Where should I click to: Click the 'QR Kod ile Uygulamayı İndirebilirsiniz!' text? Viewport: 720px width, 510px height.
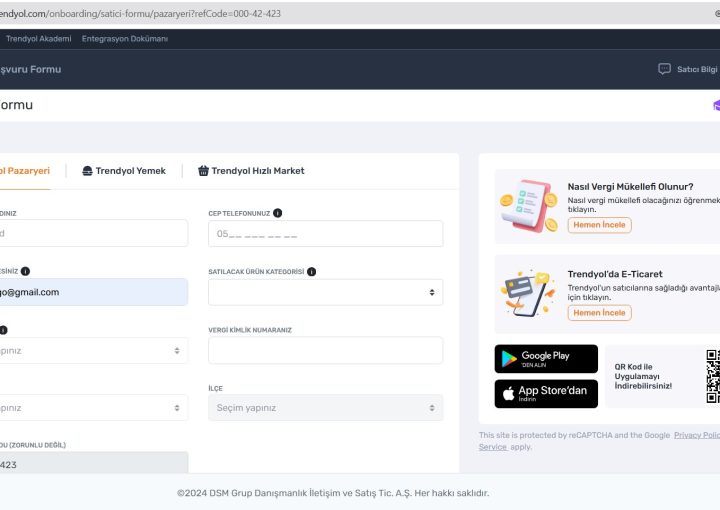643,376
